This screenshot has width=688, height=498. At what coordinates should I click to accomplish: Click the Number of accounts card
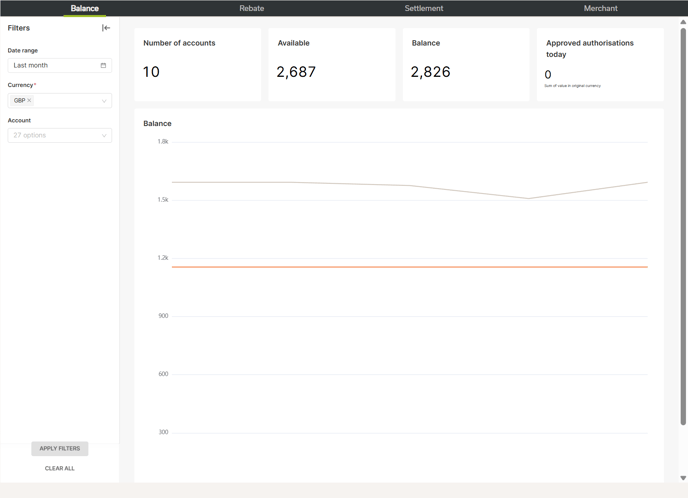(x=197, y=64)
